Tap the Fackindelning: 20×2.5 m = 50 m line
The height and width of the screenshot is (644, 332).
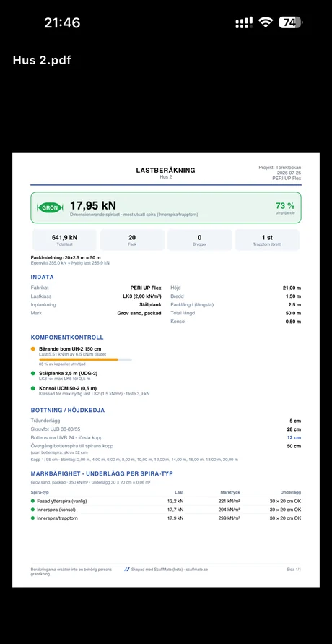[x=66, y=257]
